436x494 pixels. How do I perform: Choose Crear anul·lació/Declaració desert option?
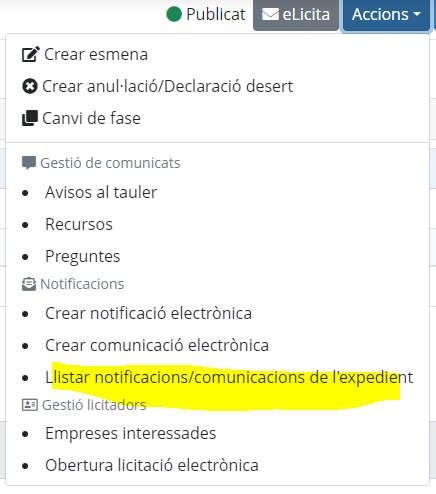pyautogui.click(x=168, y=86)
